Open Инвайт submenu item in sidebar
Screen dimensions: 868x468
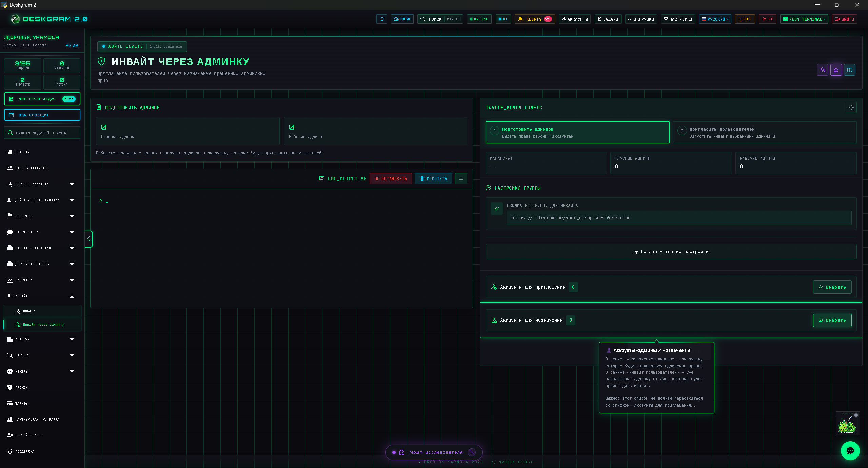point(42,311)
